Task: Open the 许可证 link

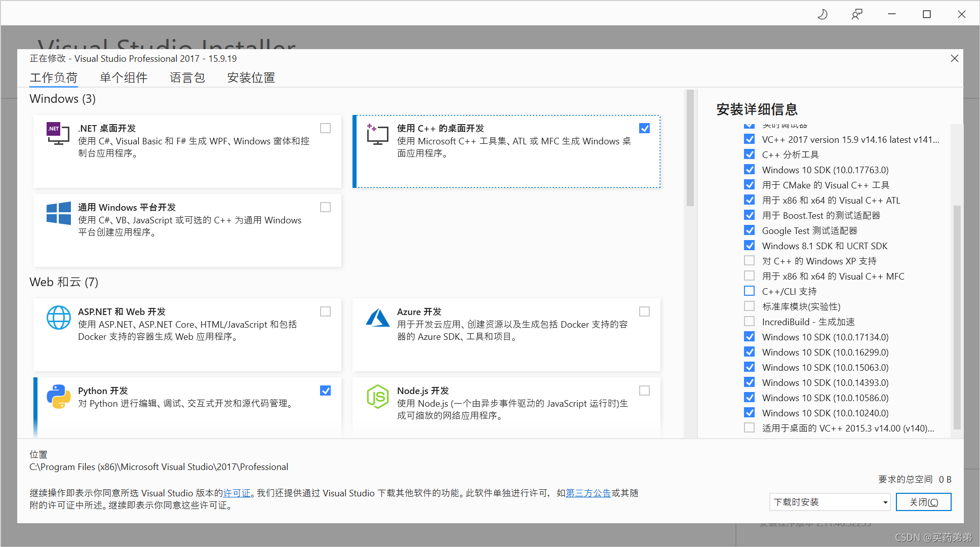Action: [237, 493]
